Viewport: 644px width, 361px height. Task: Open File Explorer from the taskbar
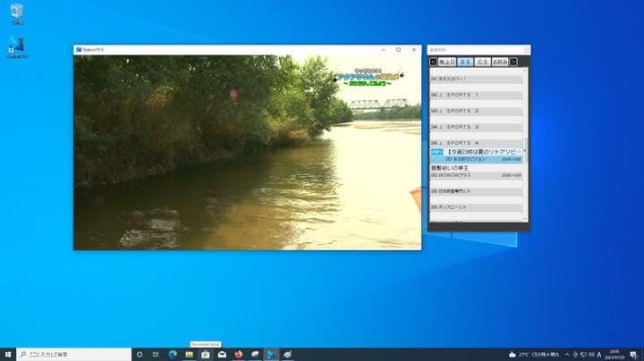pos(189,355)
